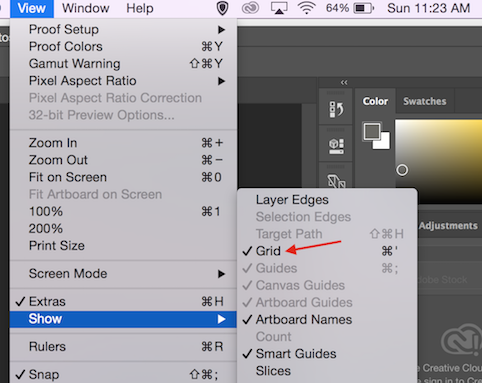Switch to the Swatches tab
Screen dimensions: 482x383
(x=425, y=101)
